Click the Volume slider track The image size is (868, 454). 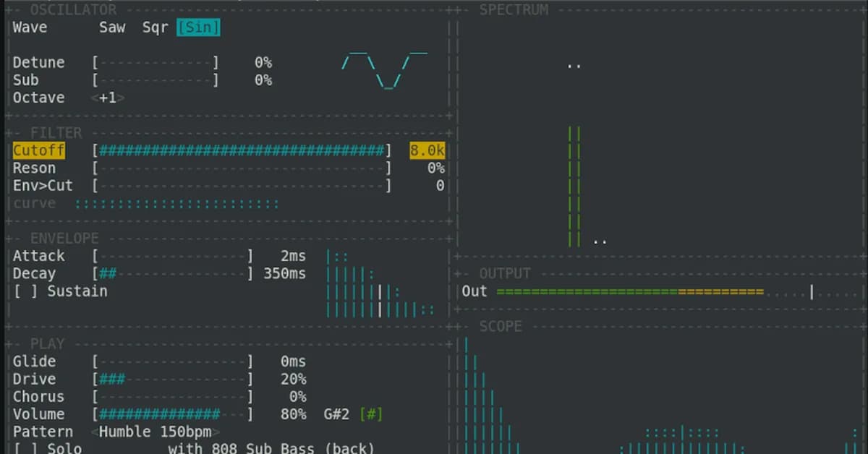174,414
